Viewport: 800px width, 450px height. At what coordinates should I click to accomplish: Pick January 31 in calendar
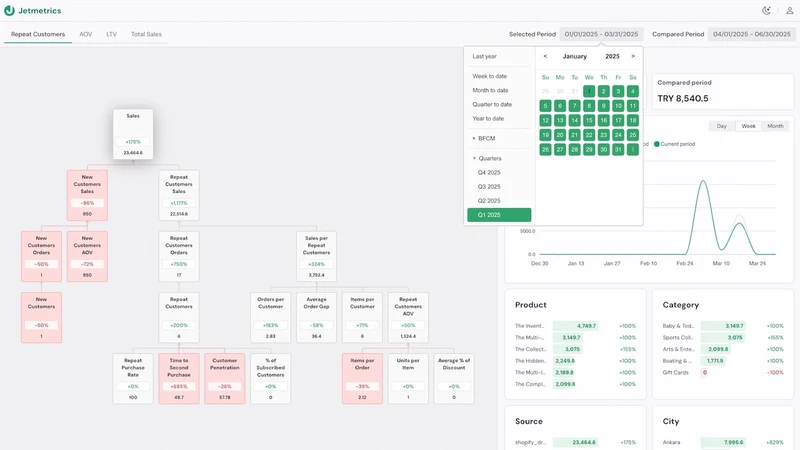tap(618, 149)
